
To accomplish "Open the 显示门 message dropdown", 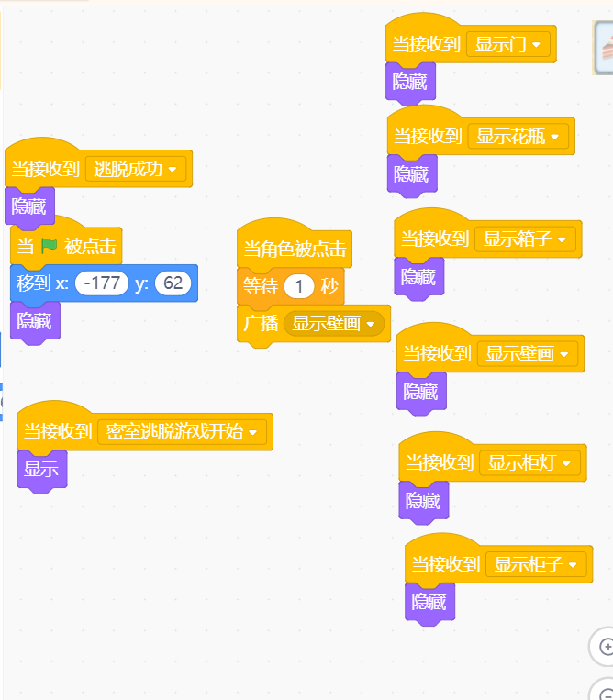I will point(508,44).
